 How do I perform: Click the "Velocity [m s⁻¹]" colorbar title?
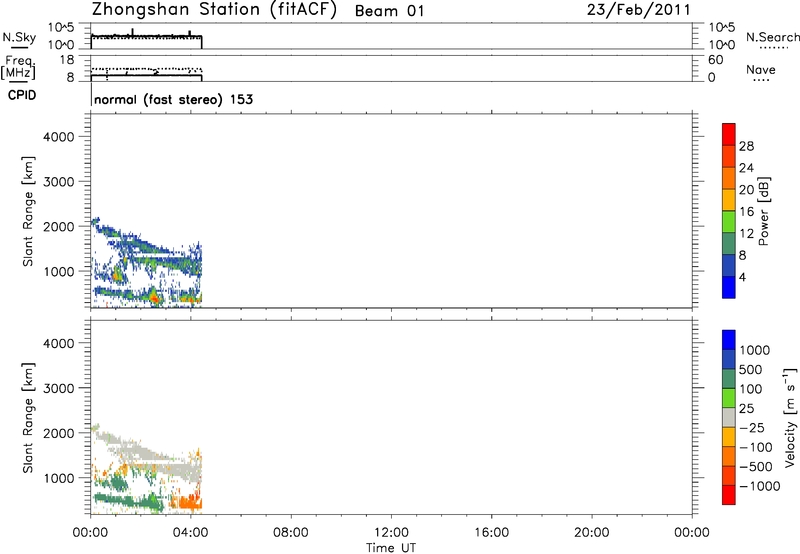click(790, 417)
